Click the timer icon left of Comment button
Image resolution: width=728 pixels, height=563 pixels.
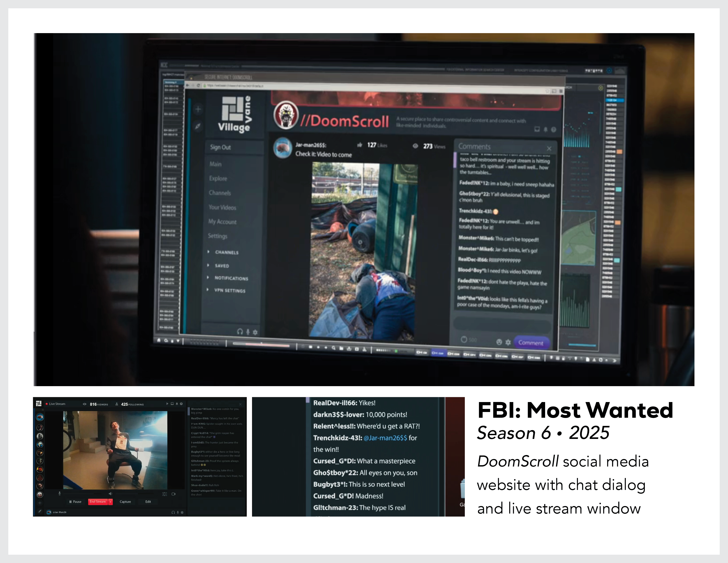464,340
